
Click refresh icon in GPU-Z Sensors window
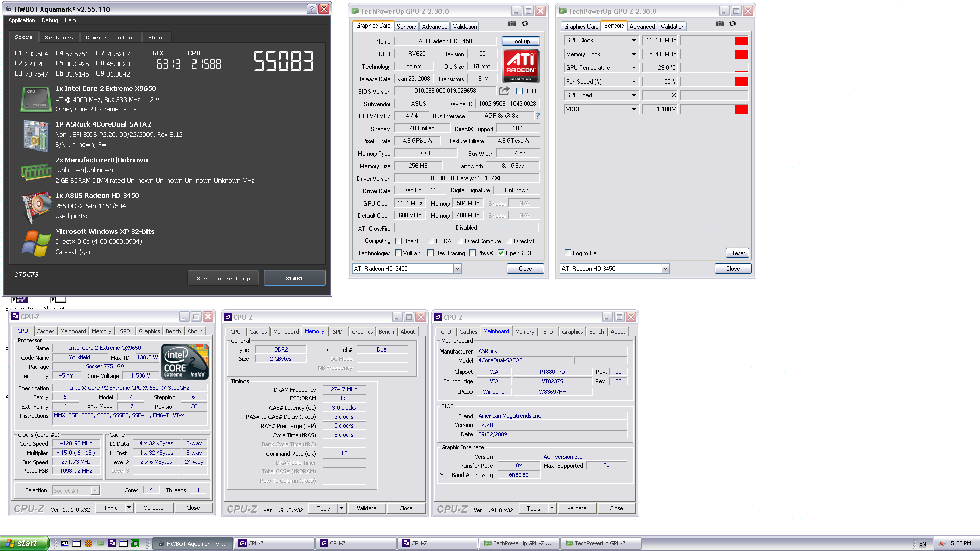[732, 23]
